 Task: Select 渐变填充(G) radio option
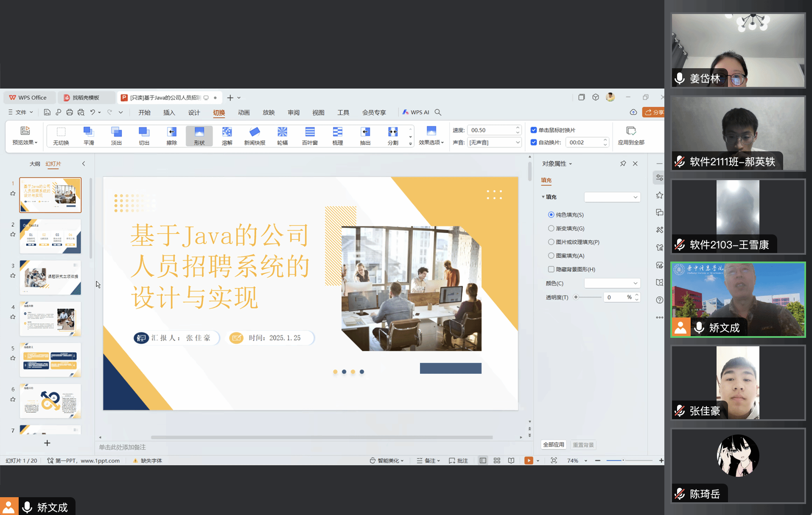point(551,228)
